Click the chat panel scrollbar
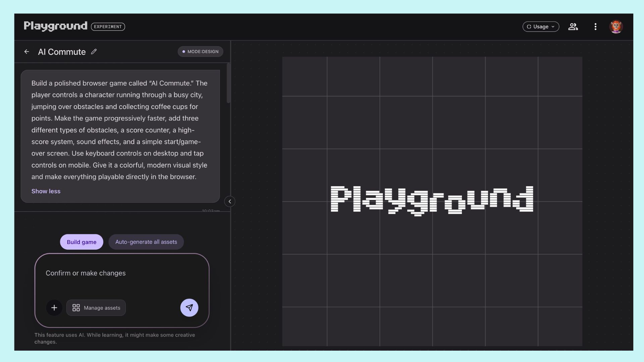The height and width of the screenshot is (362, 644). coord(228,83)
